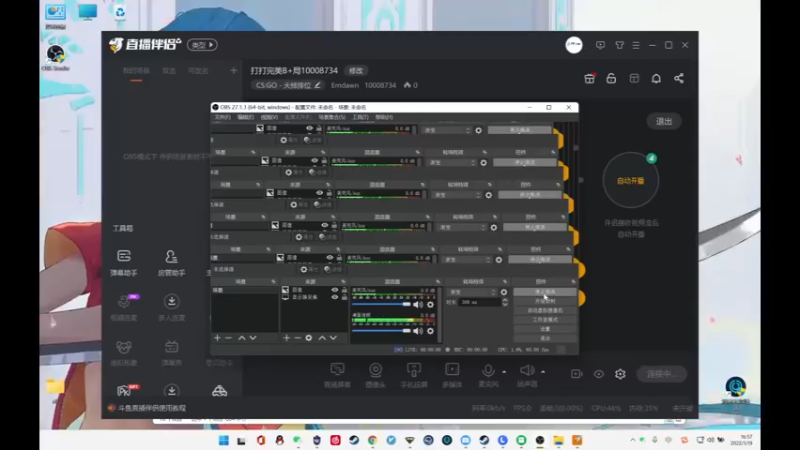
Task: Open scene transition dropdown in OBS
Action: pyautogui.click(x=472, y=292)
